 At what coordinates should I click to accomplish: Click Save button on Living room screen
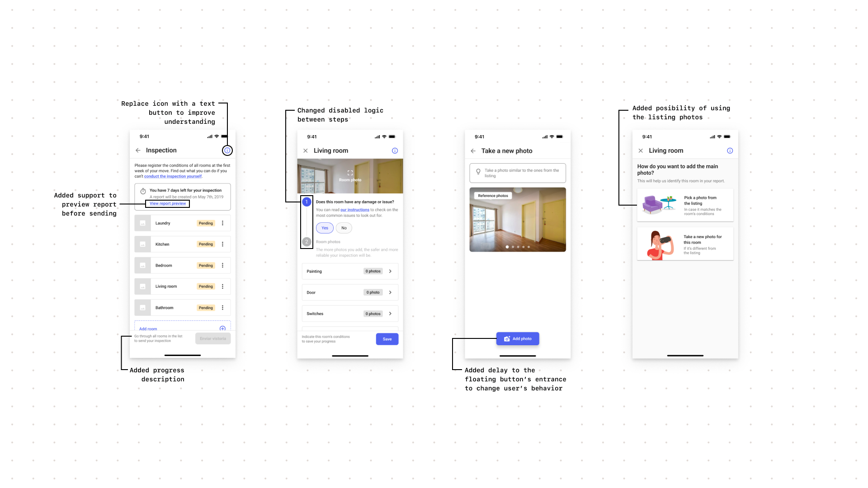tap(387, 338)
